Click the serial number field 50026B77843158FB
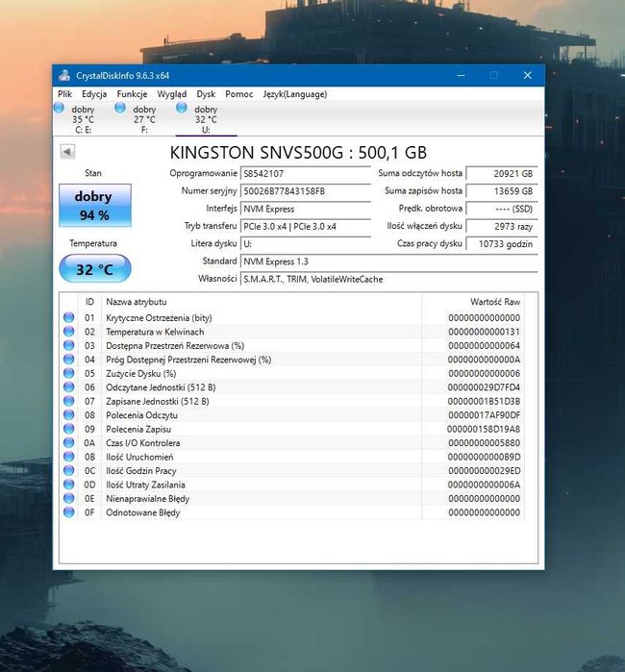 tap(305, 191)
